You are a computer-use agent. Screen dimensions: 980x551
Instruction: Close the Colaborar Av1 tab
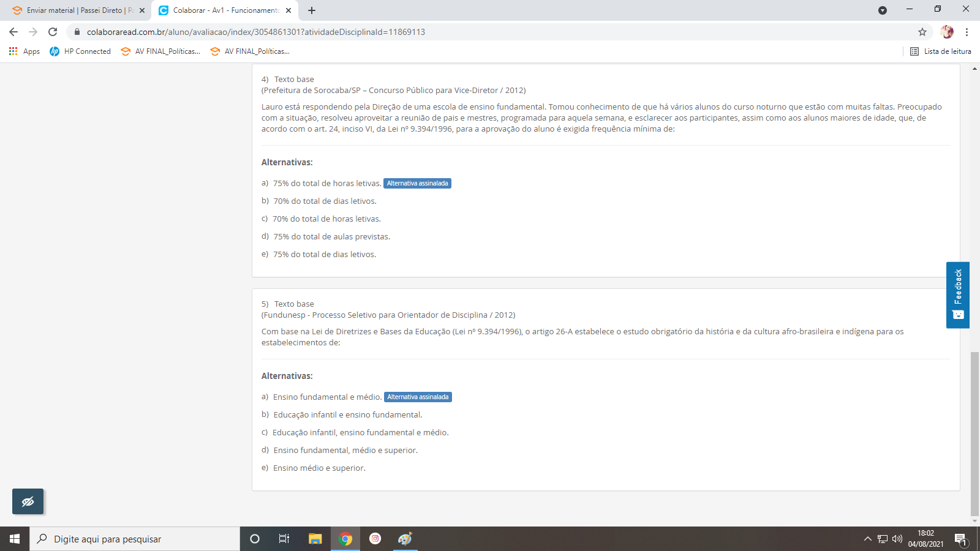[288, 10]
